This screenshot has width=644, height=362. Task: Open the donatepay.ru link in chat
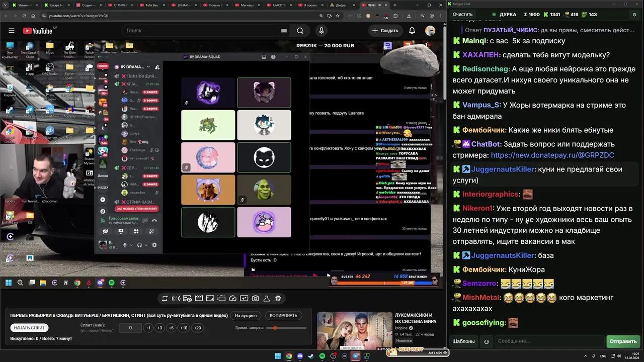coord(552,155)
